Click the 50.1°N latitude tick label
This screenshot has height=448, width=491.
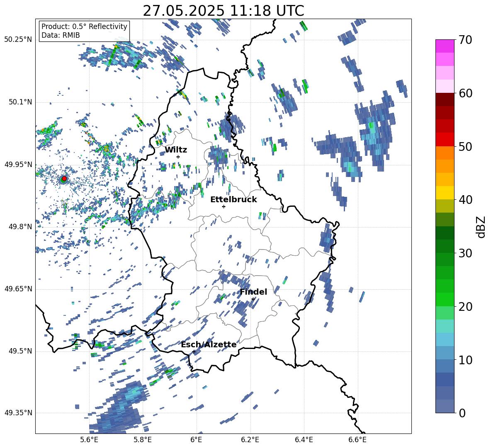[20, 102]
